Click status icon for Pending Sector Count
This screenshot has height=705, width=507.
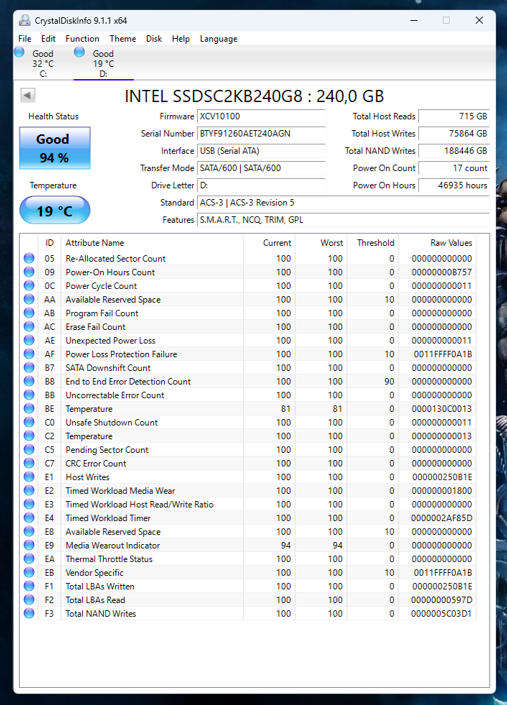(x=29, y=449)
